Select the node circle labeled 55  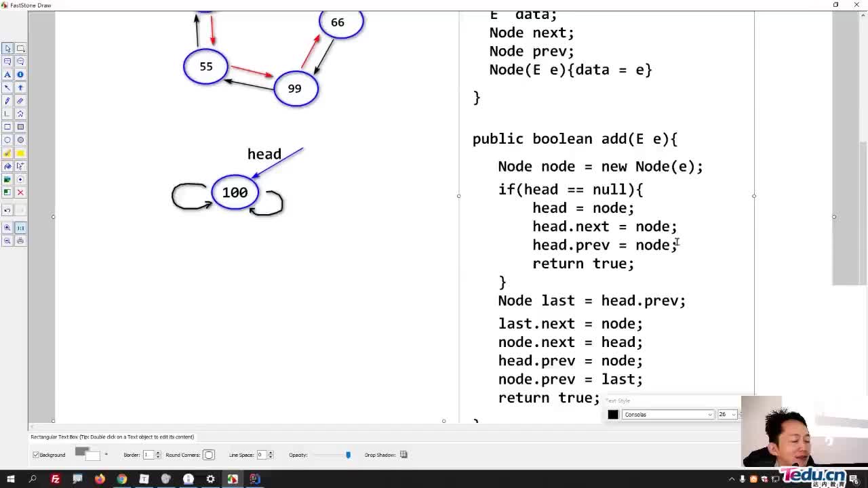coord(205,66)
